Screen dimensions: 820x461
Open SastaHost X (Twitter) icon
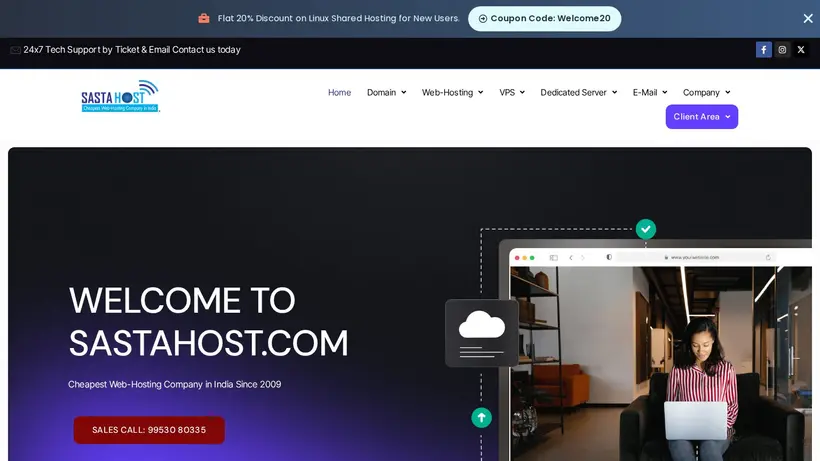[801, 50]
